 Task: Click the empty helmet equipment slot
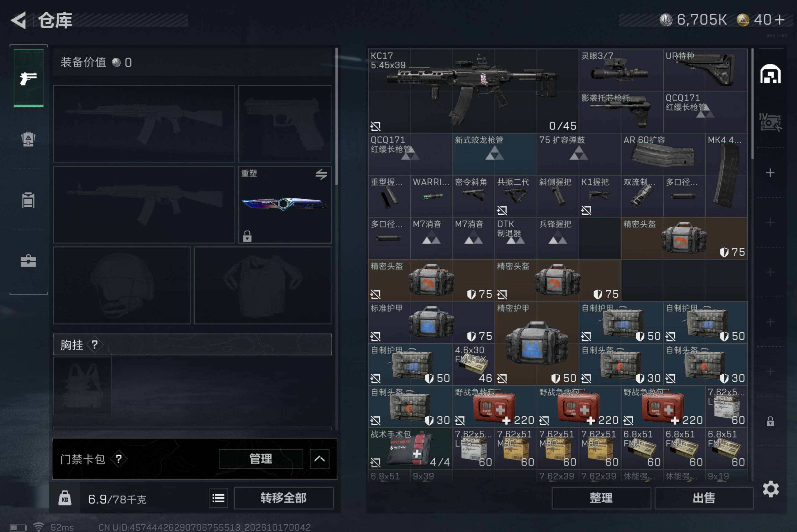click(122, 285)
